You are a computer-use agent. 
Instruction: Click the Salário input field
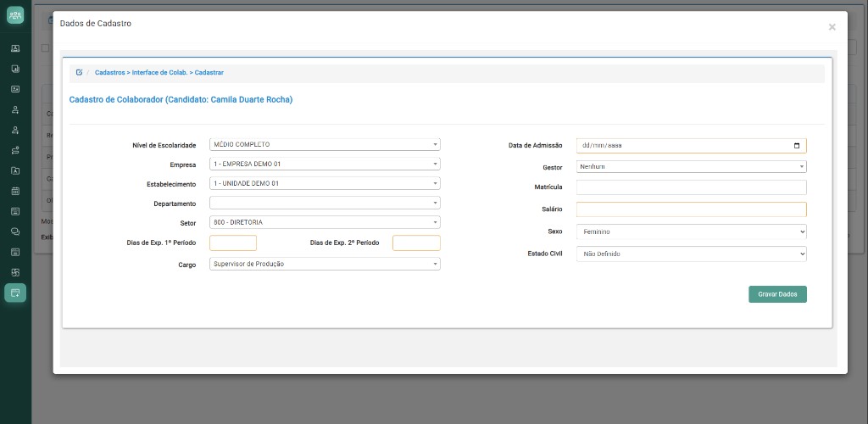pos(692,209)
